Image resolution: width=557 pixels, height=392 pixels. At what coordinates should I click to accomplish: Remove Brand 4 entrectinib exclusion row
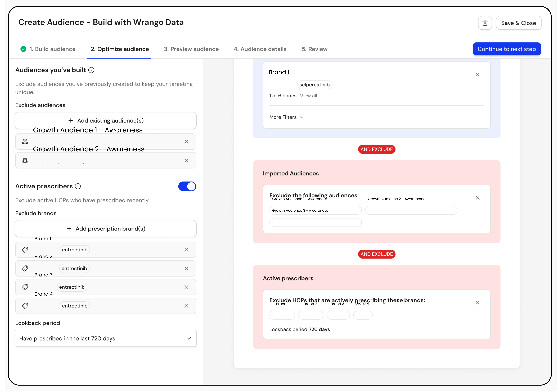point(186,306)
